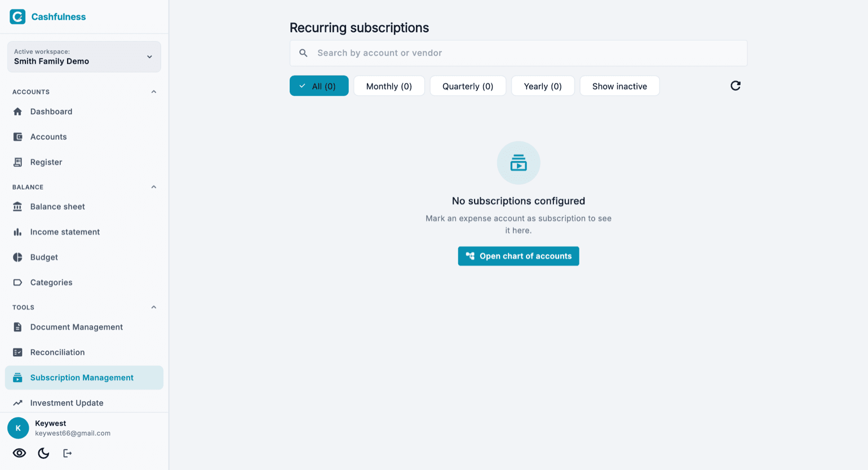Click the search magnifier icon
This screenshot has width=868, height=470.
(x=303, y=53)
